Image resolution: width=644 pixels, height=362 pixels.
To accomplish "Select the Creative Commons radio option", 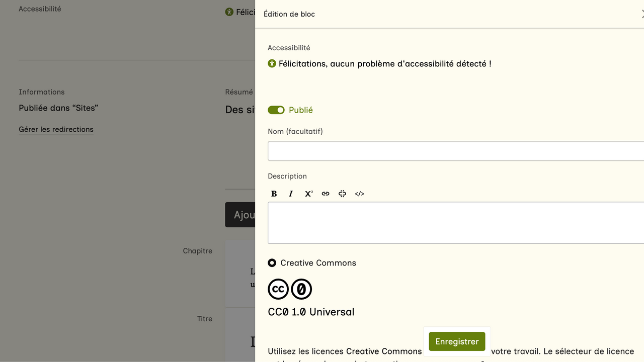I will click(272, 263).
